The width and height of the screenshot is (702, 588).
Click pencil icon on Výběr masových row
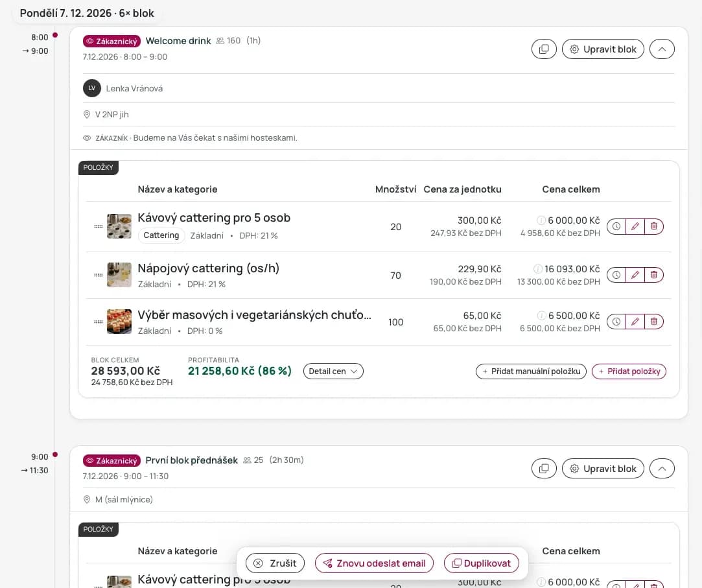[635, 322]
